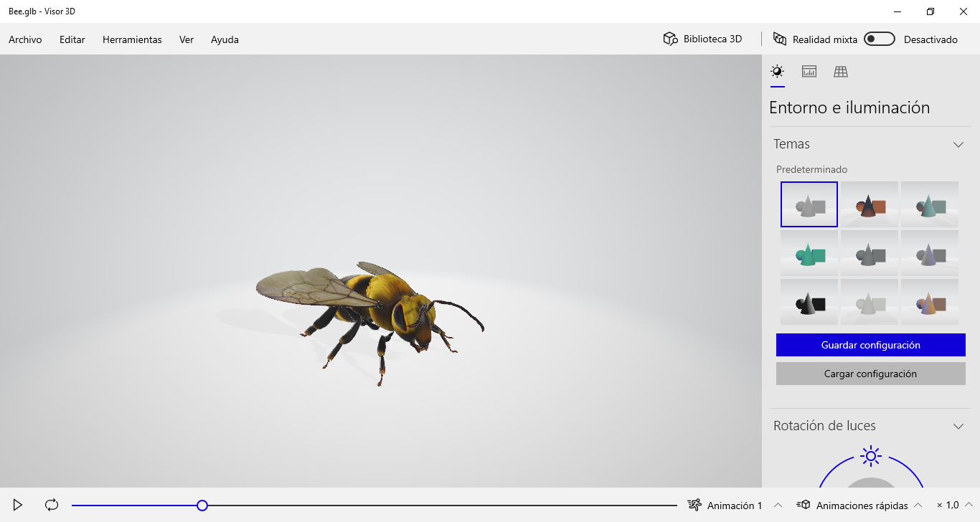Click the Desactivado label
The height and width of the screenshot is (522, 980).
click(930, 39)
